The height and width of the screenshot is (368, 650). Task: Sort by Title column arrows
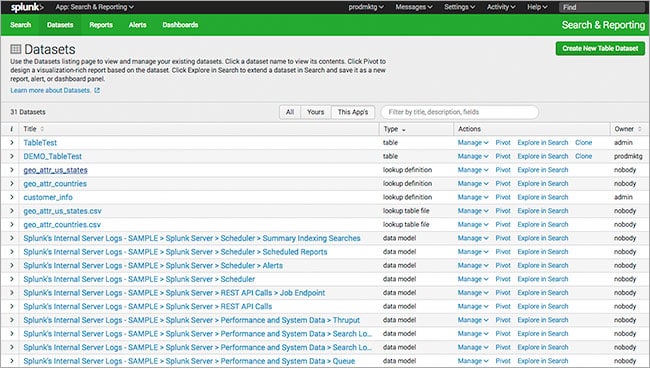click(42, 129)
